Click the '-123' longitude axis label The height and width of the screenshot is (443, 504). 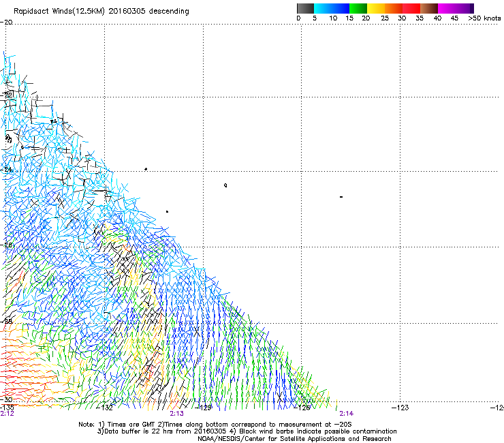coord(400,408)
